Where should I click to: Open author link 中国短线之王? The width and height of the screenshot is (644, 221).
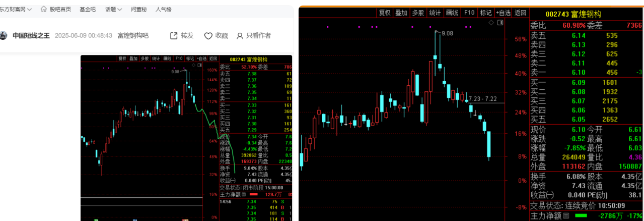(31, 35)
